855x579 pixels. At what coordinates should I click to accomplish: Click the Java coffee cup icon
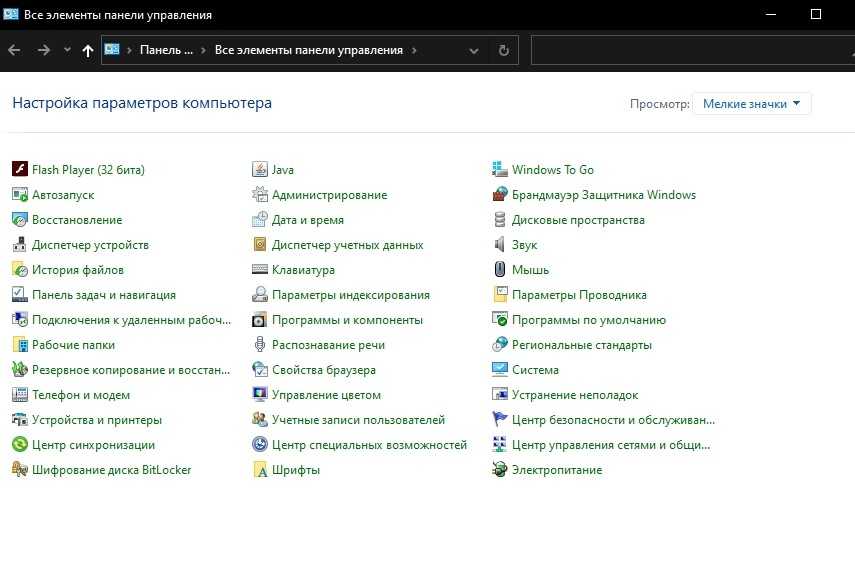click(x=259, y=170)
